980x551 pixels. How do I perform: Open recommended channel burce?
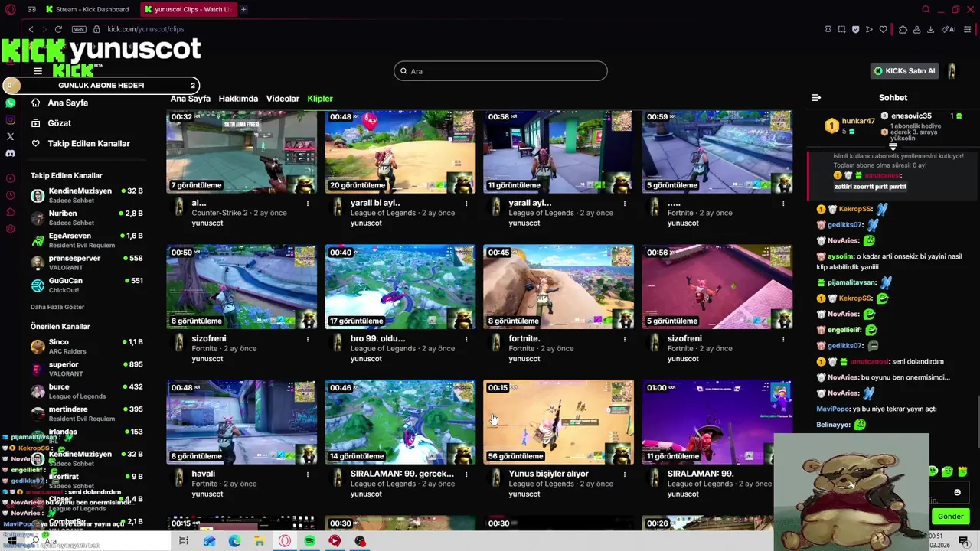tap(87, 391)
